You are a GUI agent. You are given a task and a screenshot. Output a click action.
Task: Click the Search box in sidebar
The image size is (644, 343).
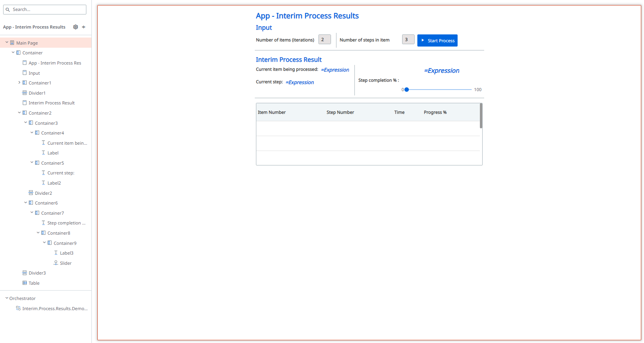pyautogui.click(x=45, y=9)
